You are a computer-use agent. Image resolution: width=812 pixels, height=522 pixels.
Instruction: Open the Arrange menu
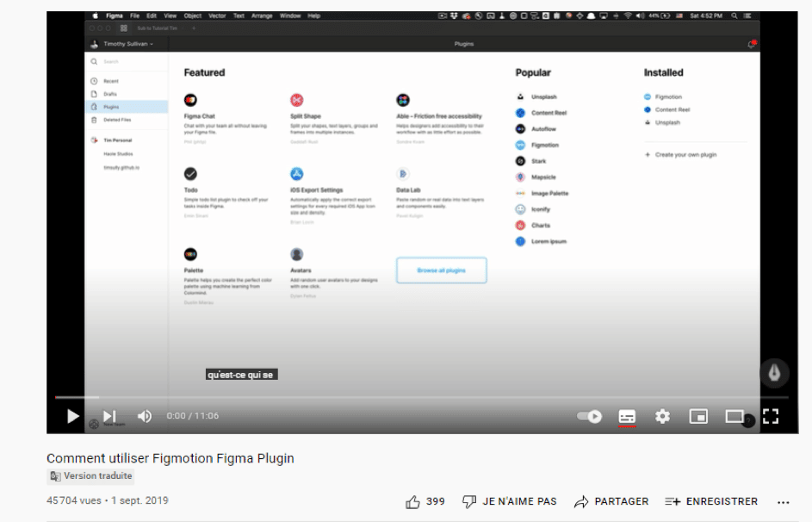pyautogui.click(x=262, y=16)
